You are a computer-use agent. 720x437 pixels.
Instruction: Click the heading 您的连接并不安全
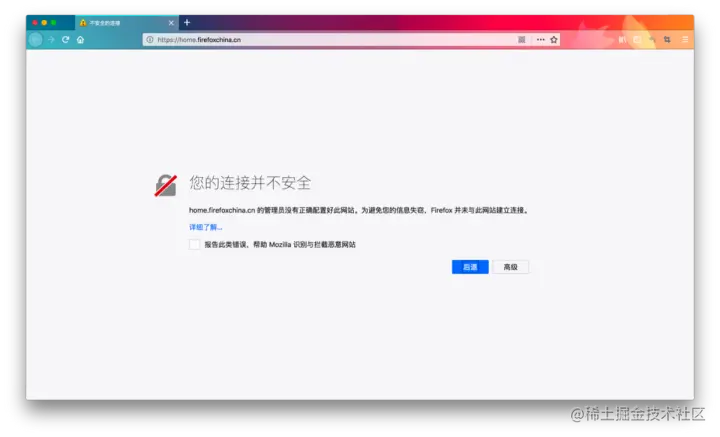[x=250, y=183]
